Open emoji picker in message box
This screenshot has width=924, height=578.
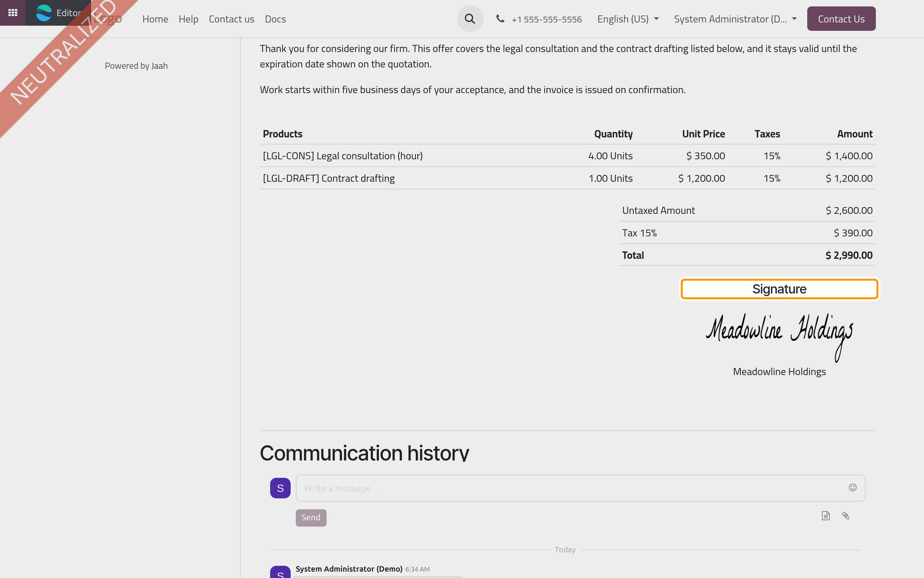pyautogui.click(x=852, y=487)
